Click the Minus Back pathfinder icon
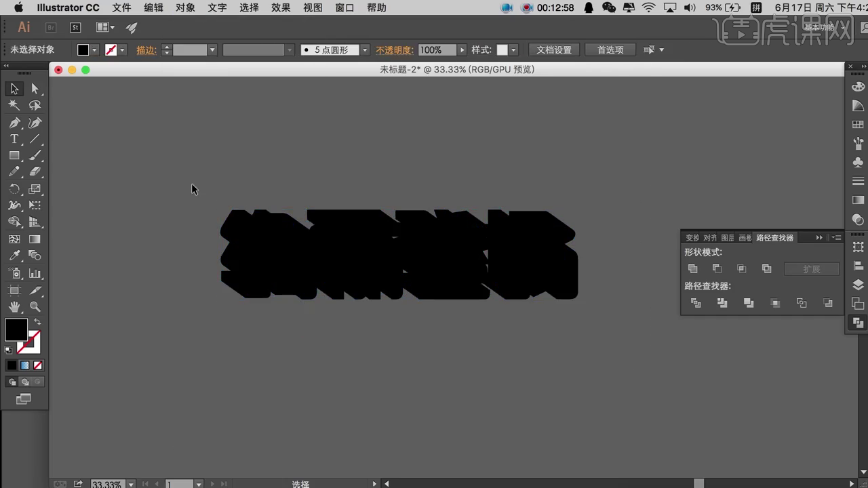 tap(828, 303)
